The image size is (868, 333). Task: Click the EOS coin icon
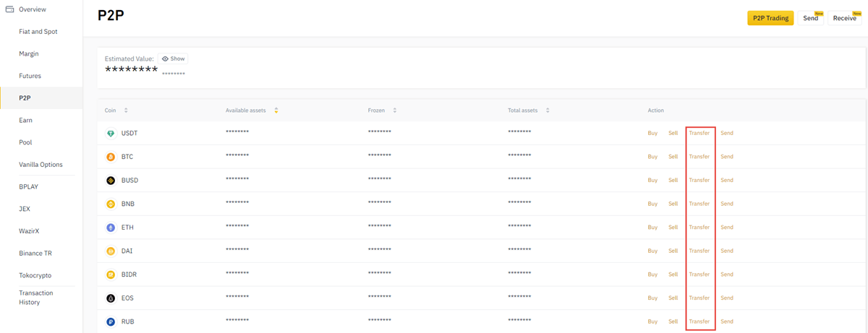111,298
